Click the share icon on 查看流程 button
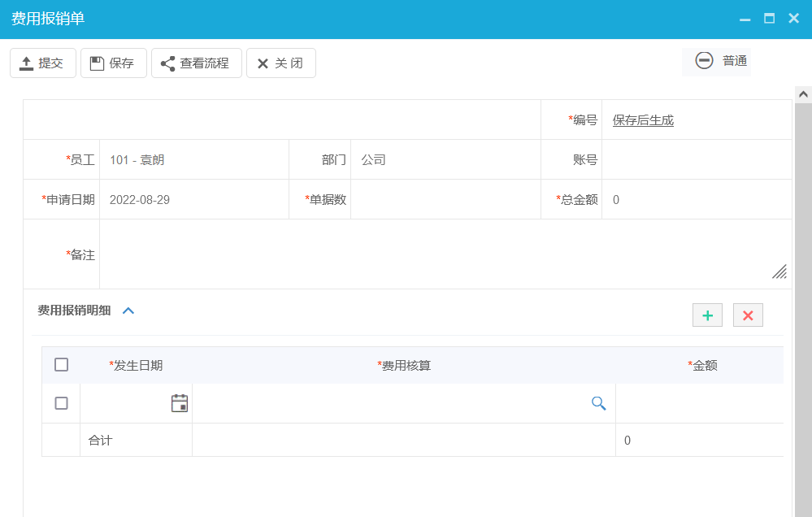Screen dimensions: 812x517 tap(167, 62)
